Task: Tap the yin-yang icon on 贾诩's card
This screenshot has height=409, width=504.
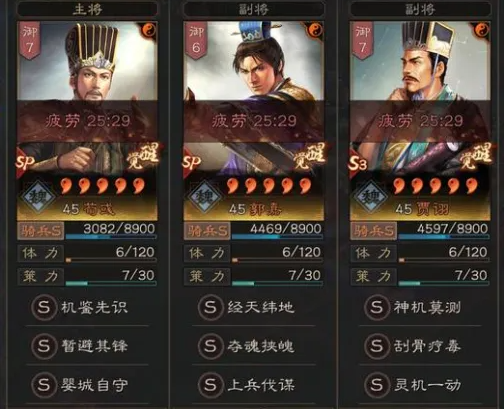Action: 482,31
